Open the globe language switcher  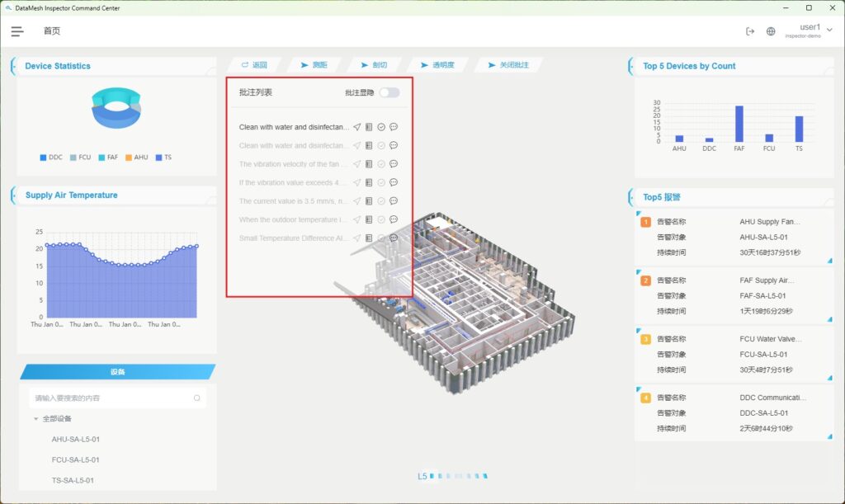[771, 31]
